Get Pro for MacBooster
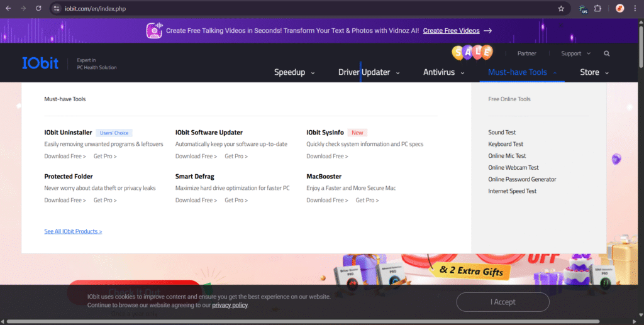Image resolution: width=644 pixels, height=325 pixels. [367, 201]
